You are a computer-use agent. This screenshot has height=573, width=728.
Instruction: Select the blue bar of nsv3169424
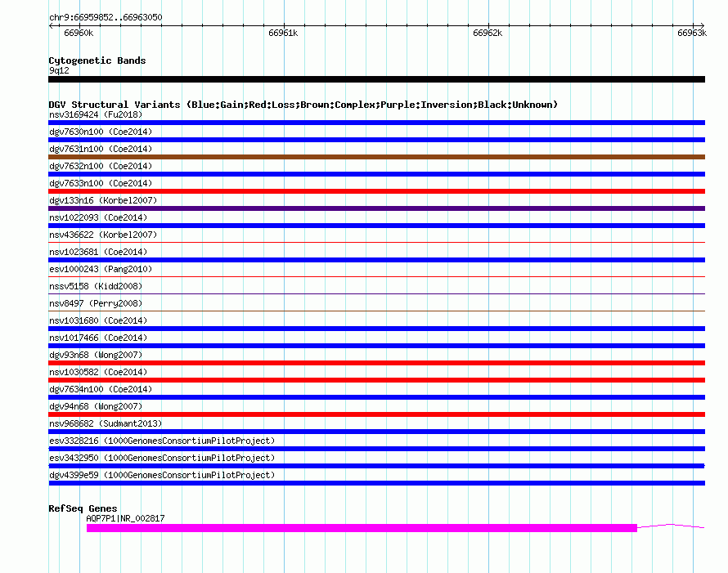click(x=376, y=123)
